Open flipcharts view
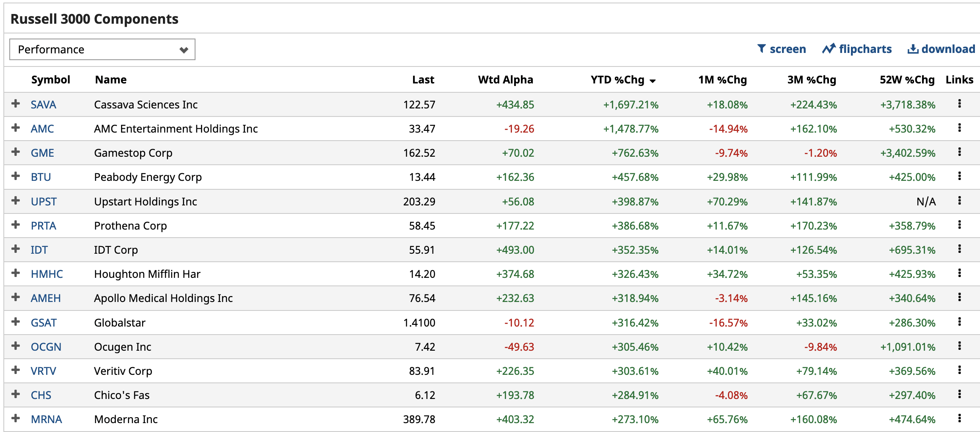 tap(857, 49)
